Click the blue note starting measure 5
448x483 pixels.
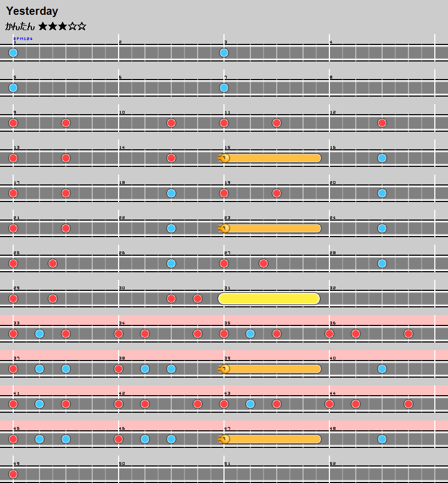pyautogui.click(x=13, y=88)
